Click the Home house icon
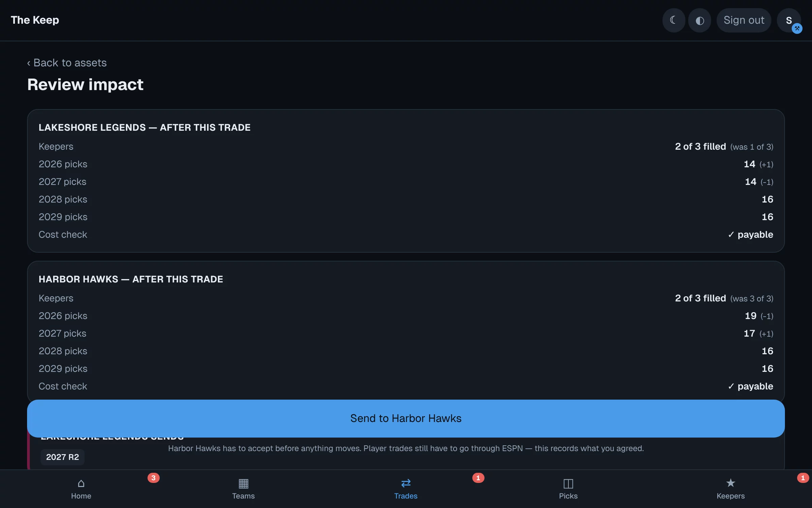The width and height of the screenshot is (812, 508). [x=81, y=483]
